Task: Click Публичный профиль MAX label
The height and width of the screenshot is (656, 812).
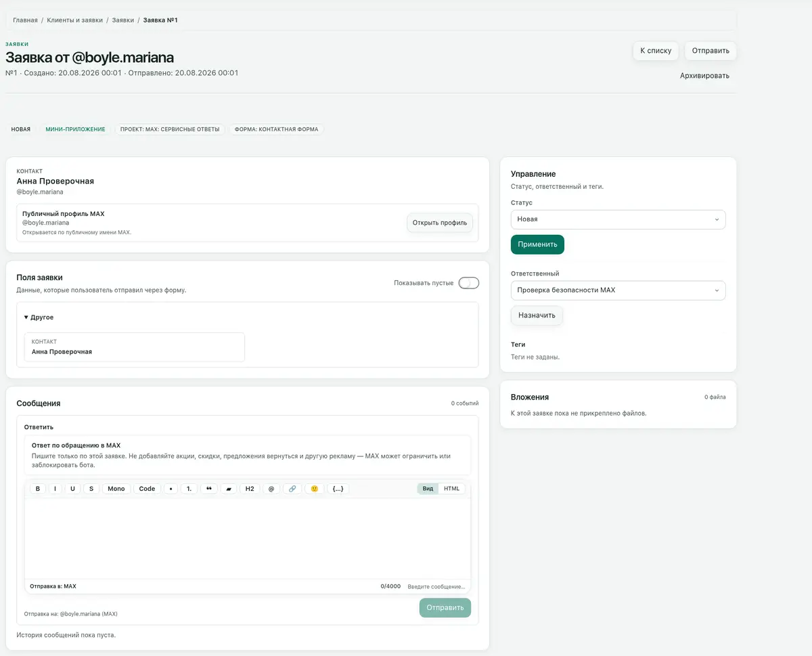Action: [64, 214]
